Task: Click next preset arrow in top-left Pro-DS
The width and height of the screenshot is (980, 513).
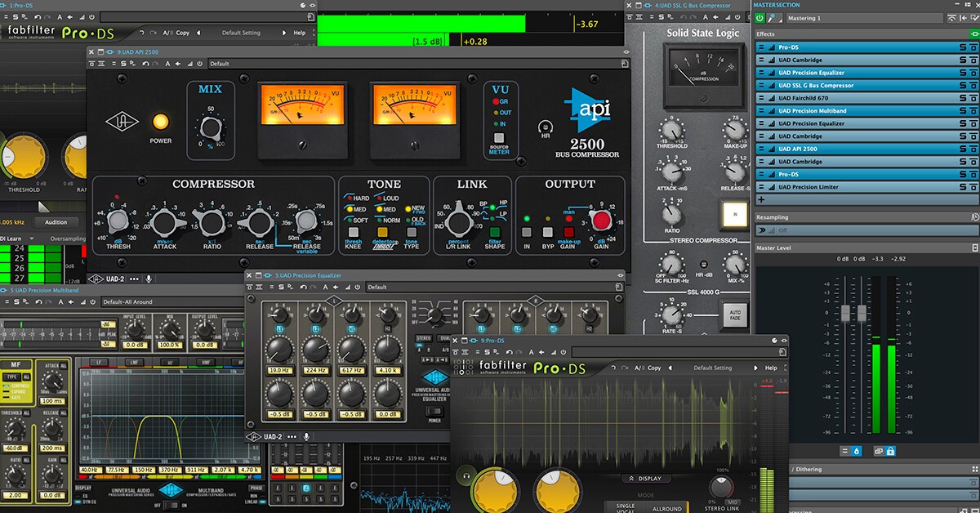Action: point(283,33)
